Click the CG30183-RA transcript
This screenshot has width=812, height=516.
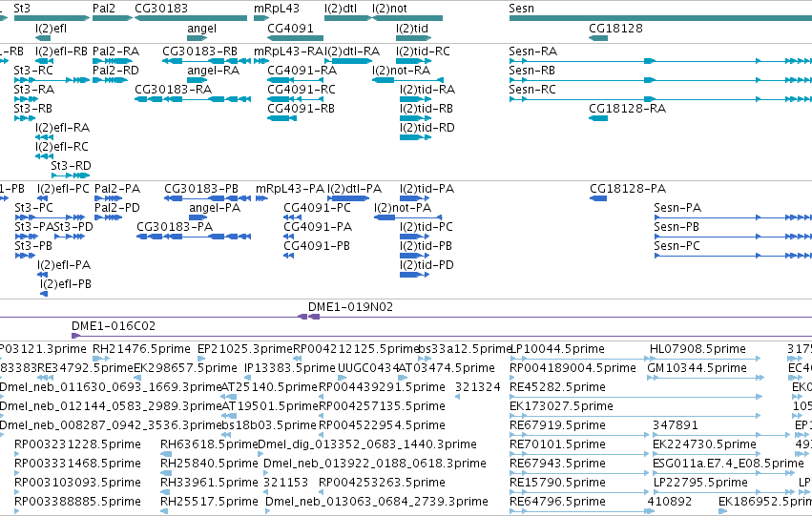click(x=193, y=99)
